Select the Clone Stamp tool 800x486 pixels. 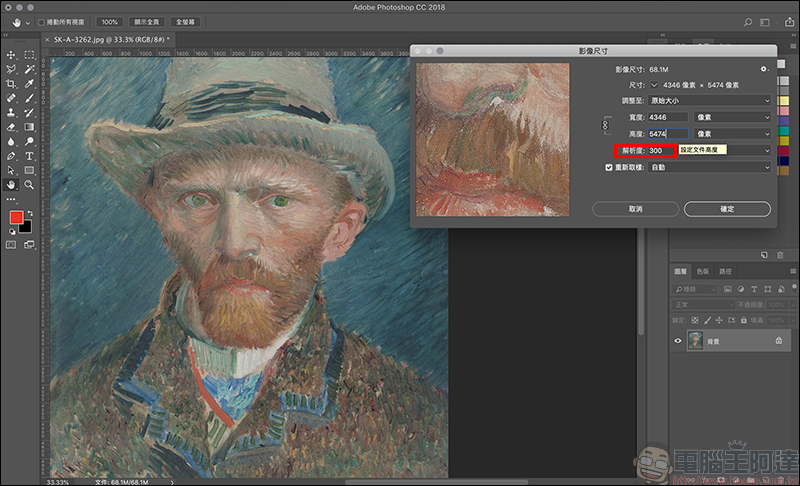(11, 112)
